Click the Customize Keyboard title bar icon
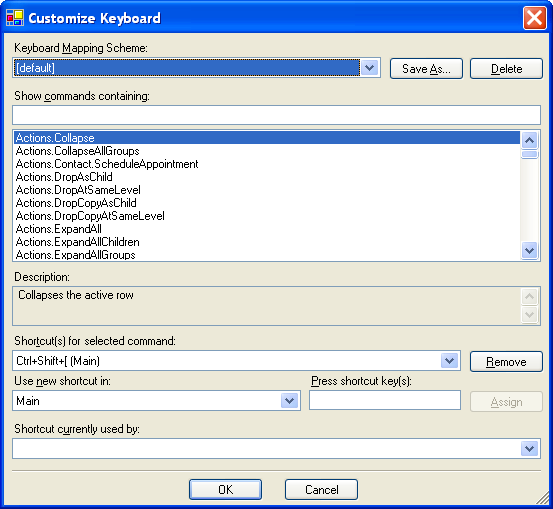This screenshot has width=553, height=509. pyautogui.click(x=15, y=17)
